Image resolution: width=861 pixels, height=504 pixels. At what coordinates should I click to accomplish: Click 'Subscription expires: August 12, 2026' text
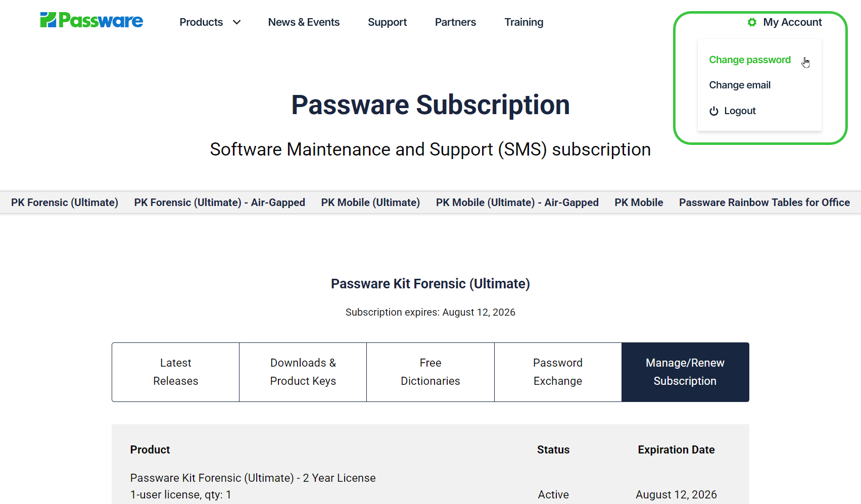pyautogui.click(x=431, y=312)
